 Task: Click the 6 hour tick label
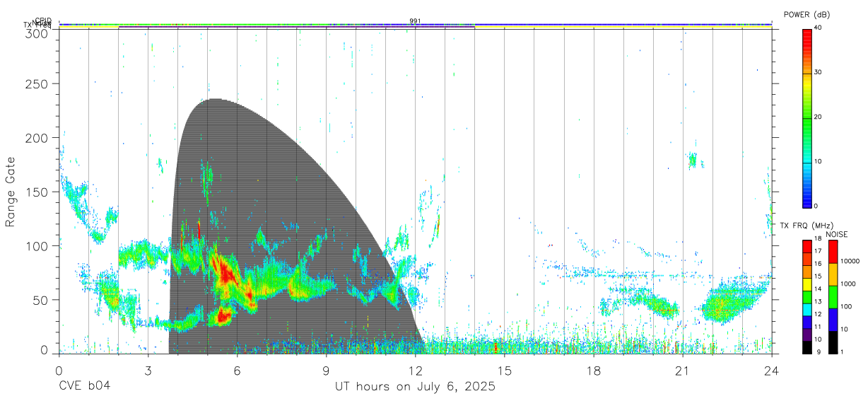237,371
